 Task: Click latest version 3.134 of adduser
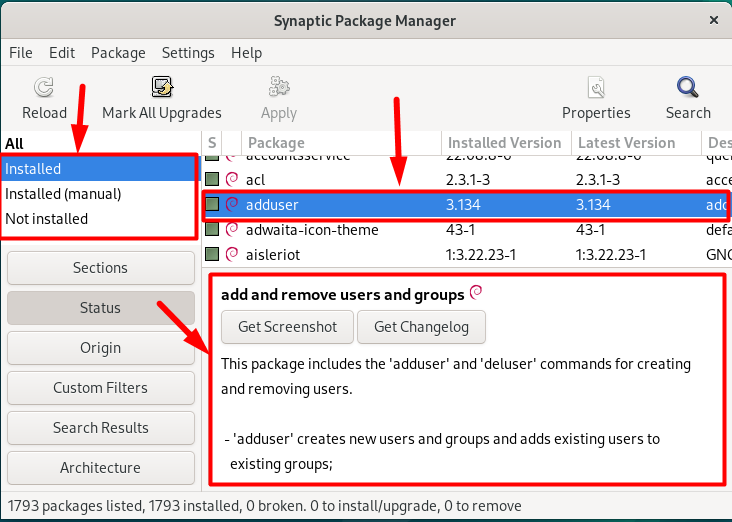pos(593,205)
